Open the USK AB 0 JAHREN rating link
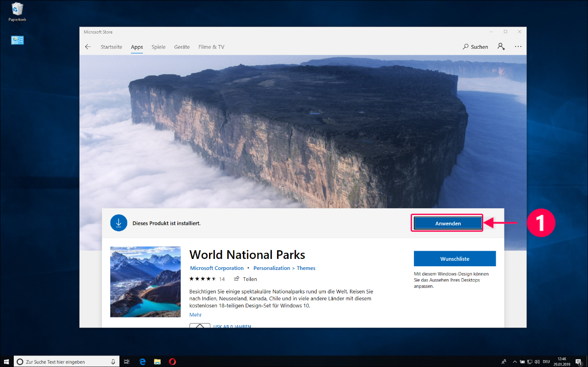Viewport: 588px width, 367px height. [x=232, y=326]
